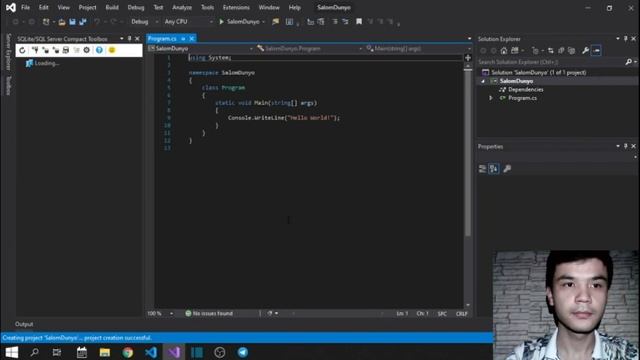Image resolution: width=640 pixels, height=360 pixels.
Task: Switch Properties panel to Alphabetical view
Action: click(494, 169)
